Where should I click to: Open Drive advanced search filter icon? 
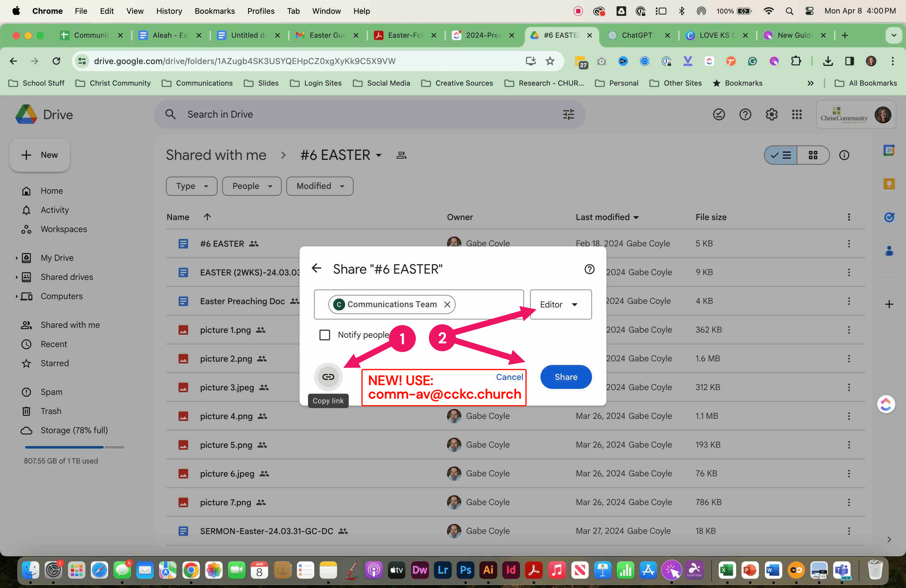pyautogui.click(x=568, y=114)
